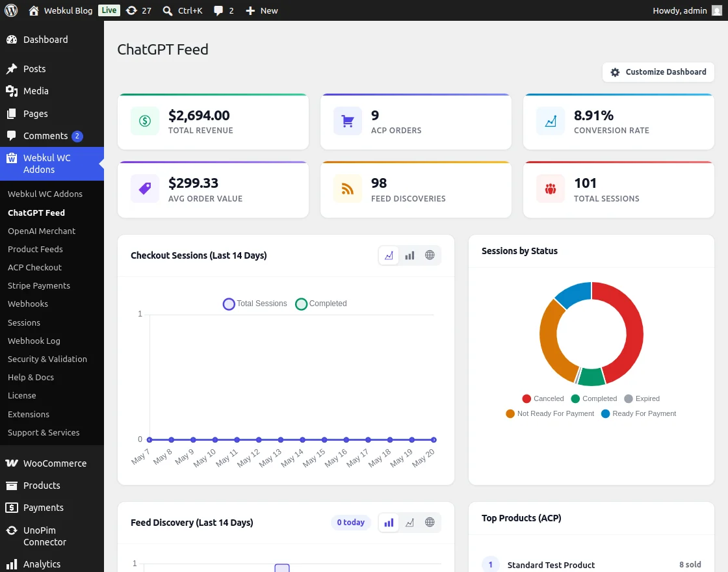Click the 0 today badge

pos(350,523)
